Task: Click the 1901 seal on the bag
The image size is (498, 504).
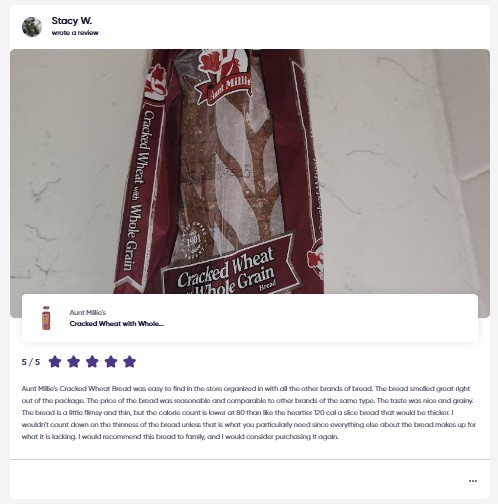Action: (193, 240)
